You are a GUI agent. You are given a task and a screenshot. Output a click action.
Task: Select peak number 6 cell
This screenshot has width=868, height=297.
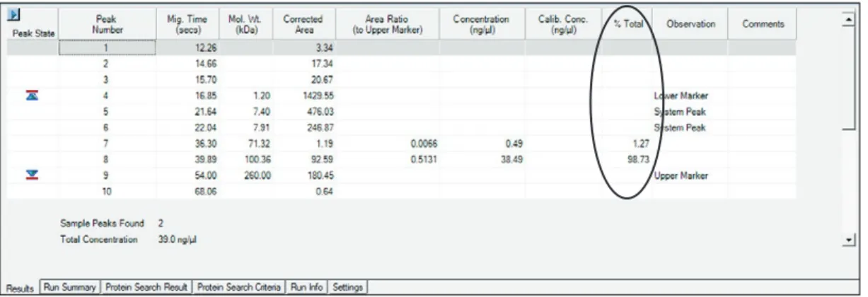tap(107, 127)
